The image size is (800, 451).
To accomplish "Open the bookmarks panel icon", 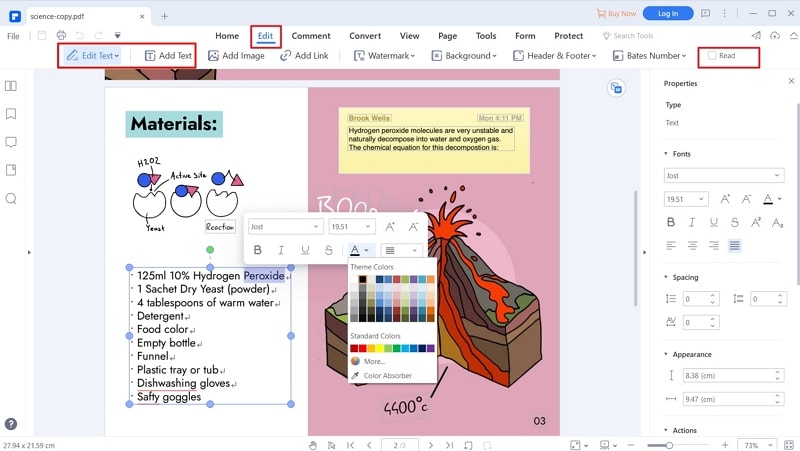I will 11,114.
